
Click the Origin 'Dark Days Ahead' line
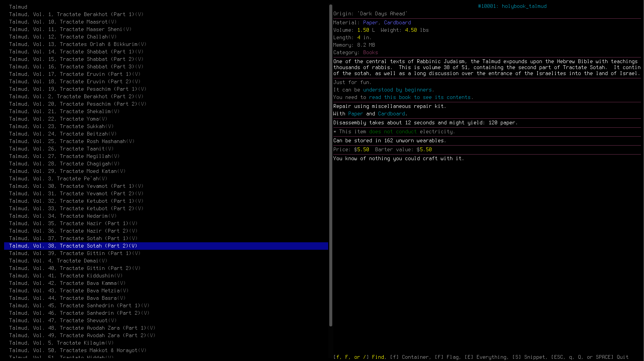[370, 13]
